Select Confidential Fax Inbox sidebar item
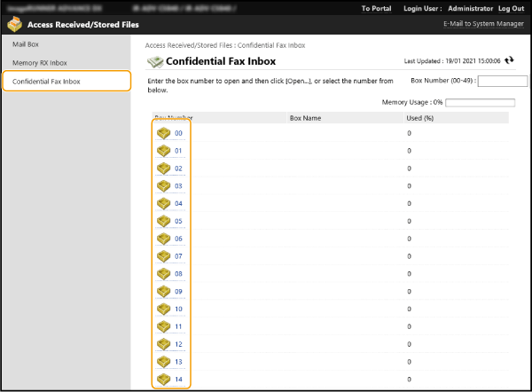This screenshot has width=532, height=392. click(x=46, y=82)
